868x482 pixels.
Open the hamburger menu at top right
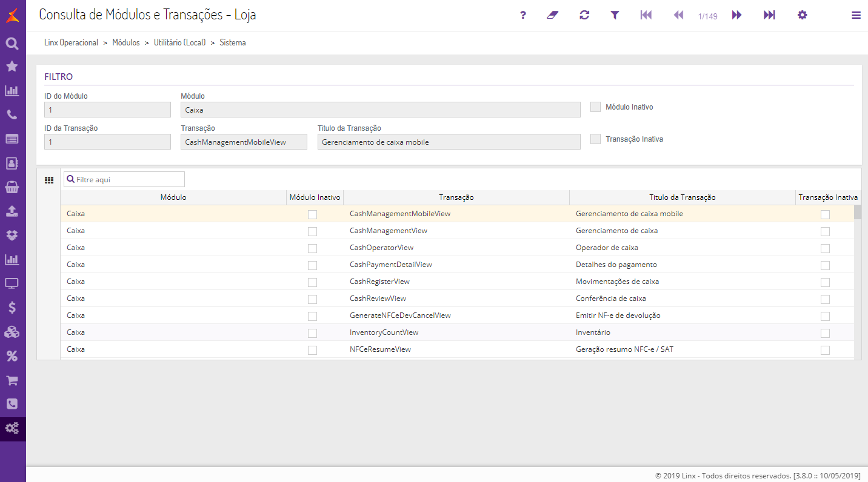[856, 15]
